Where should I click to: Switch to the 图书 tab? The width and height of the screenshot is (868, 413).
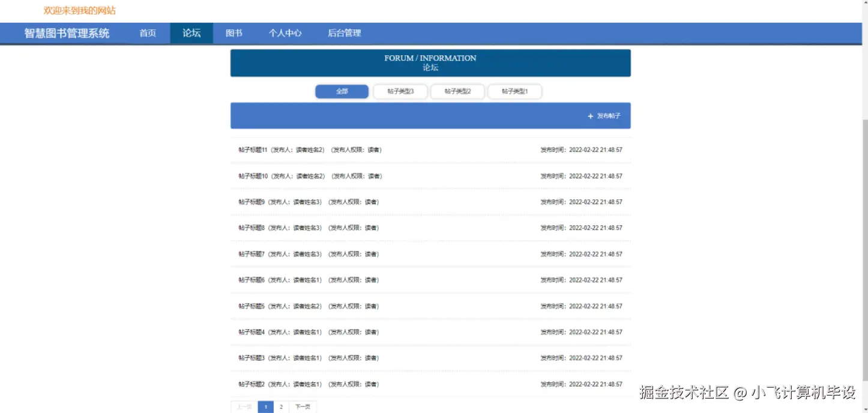click(x=234, y=33)
